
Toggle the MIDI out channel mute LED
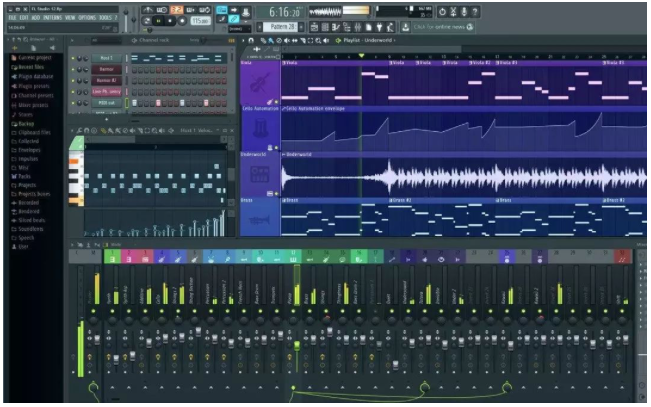click(73, 103)
